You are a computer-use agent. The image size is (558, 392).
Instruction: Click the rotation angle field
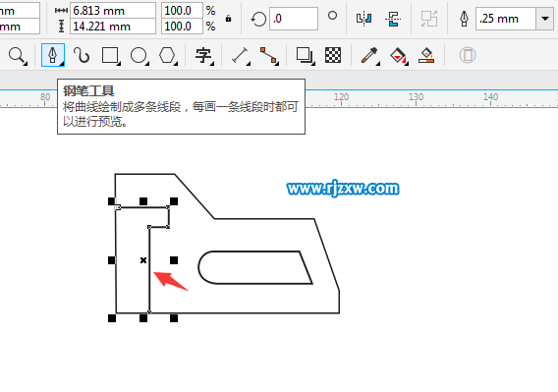294,18
